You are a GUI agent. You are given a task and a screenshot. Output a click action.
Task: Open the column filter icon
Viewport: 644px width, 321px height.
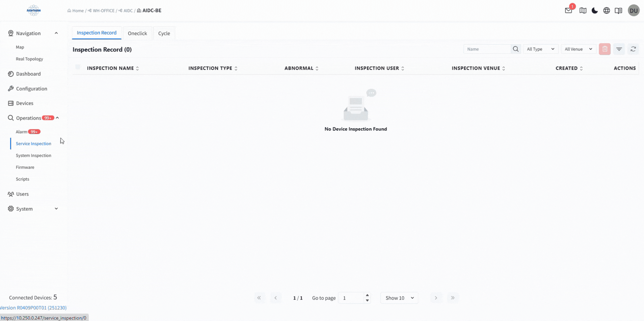[x=619, y=49]
